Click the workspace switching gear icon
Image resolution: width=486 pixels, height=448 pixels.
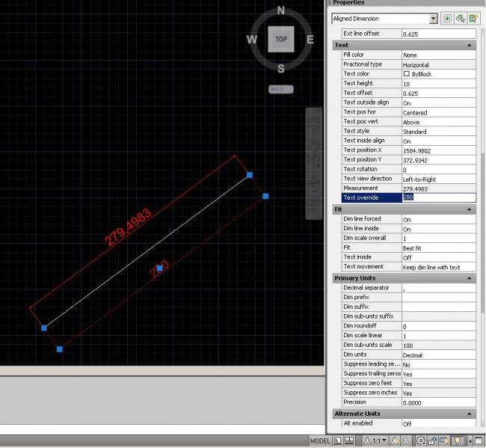tap(422, 441)
